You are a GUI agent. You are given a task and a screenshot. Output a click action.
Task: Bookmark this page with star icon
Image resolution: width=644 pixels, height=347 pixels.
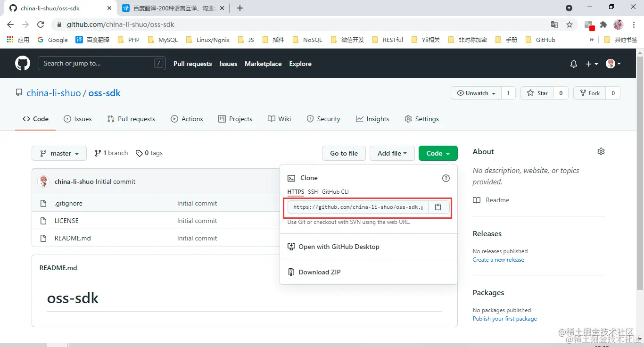pos(570,25)
